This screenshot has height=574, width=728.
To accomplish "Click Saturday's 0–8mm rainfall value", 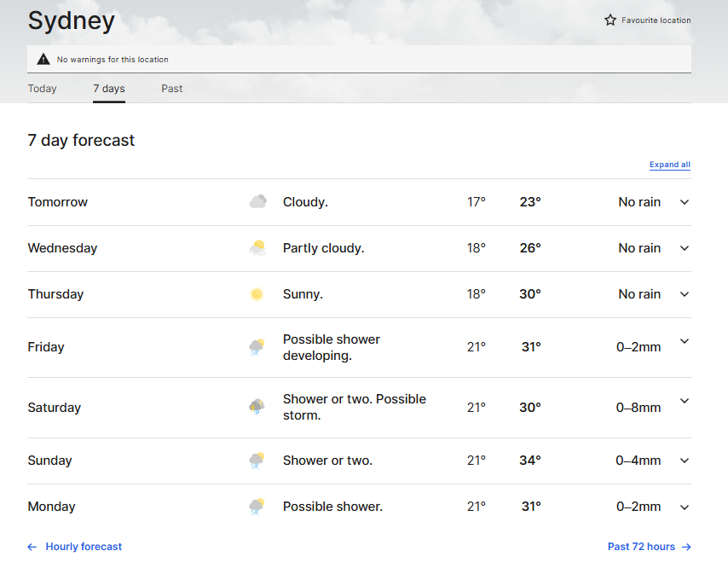I will (x=638, y=408).
